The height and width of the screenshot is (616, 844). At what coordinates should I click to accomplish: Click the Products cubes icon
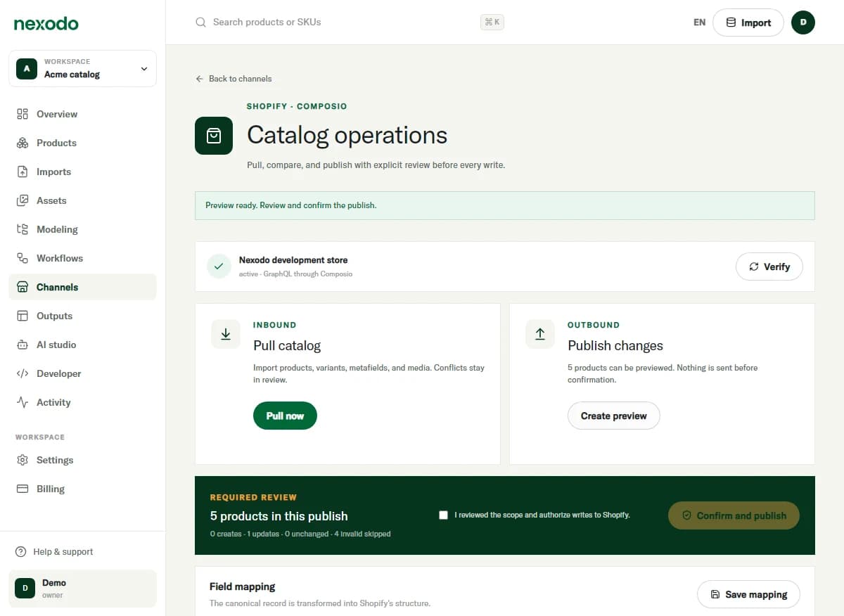23,143
